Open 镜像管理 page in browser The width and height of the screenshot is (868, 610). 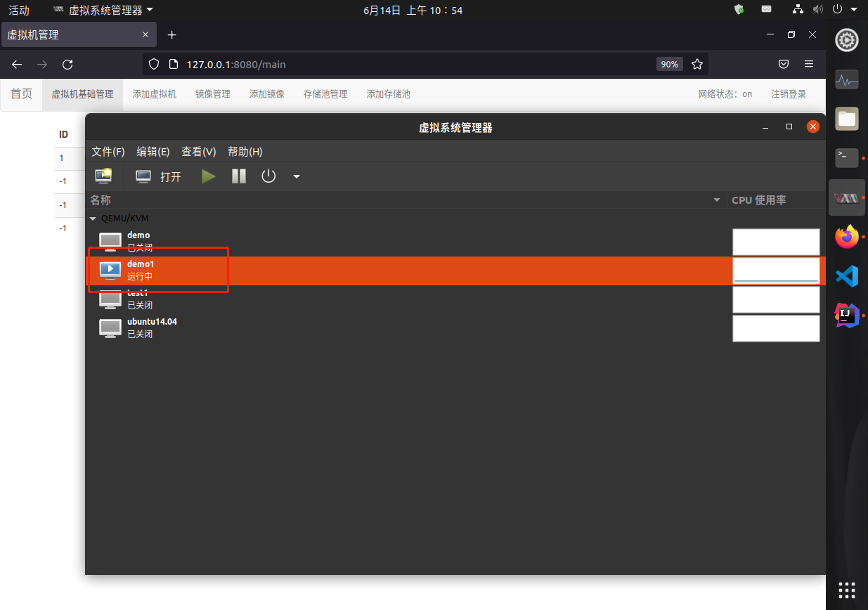[213, 94]
